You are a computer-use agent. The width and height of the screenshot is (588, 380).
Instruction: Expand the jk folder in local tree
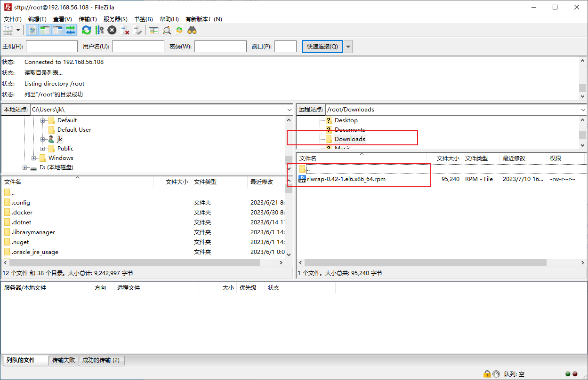43,139
